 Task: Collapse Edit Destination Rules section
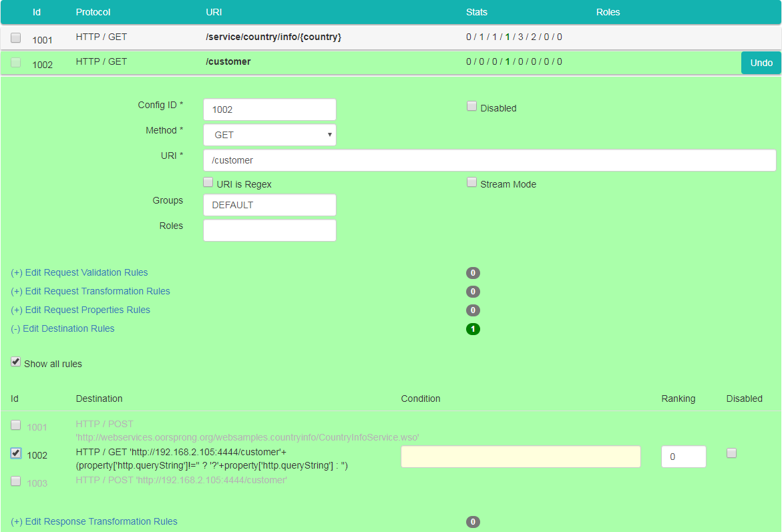click(x=63, y=328)
